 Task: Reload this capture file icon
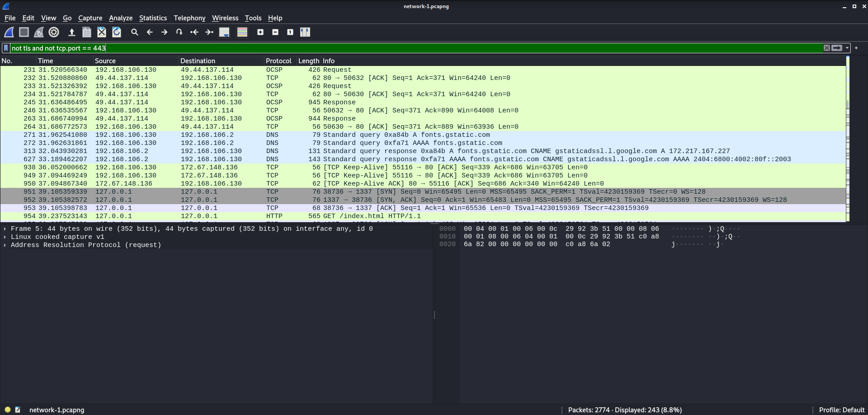(117, 32)
